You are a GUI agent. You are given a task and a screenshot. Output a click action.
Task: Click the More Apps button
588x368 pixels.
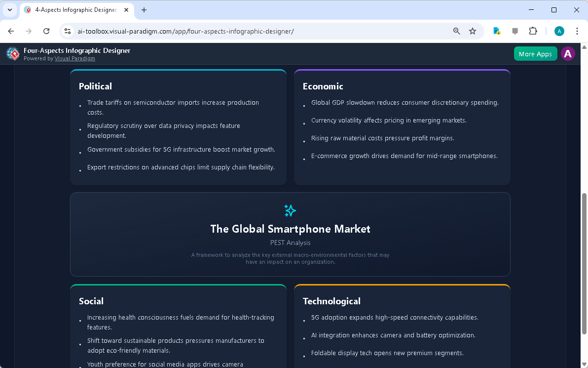[535, 53]
